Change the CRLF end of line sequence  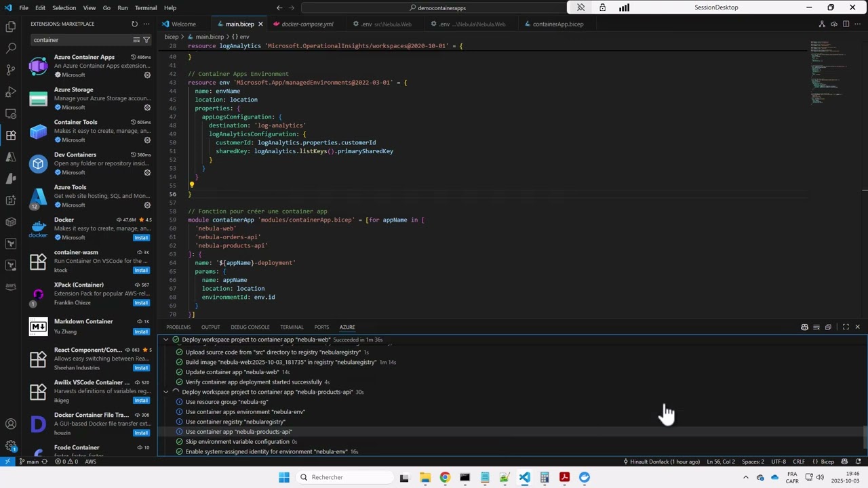pyautogui.click(x=798, y=462)
